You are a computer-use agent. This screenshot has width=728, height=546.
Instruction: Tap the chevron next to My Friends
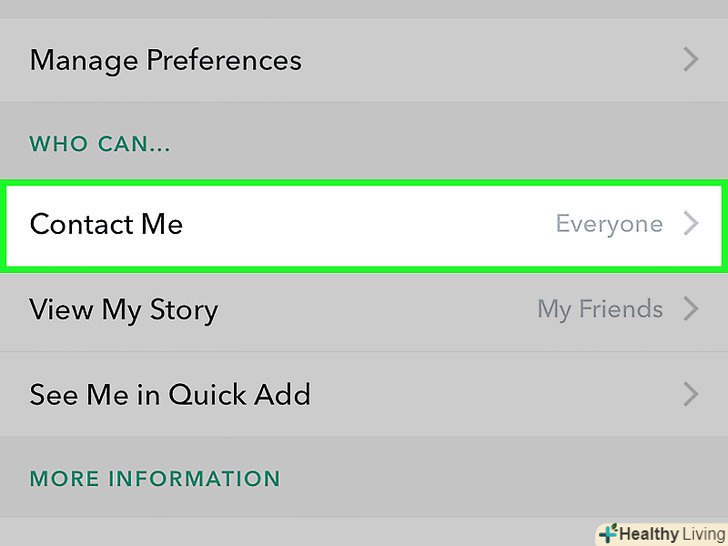click(x=690, y=309)
